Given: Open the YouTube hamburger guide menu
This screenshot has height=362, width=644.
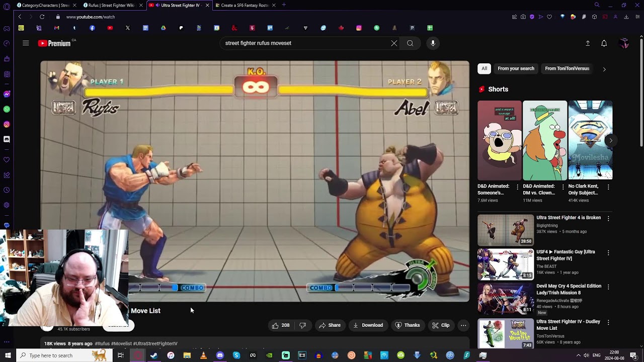Looking at the screenshot, I should coord(26,43).
